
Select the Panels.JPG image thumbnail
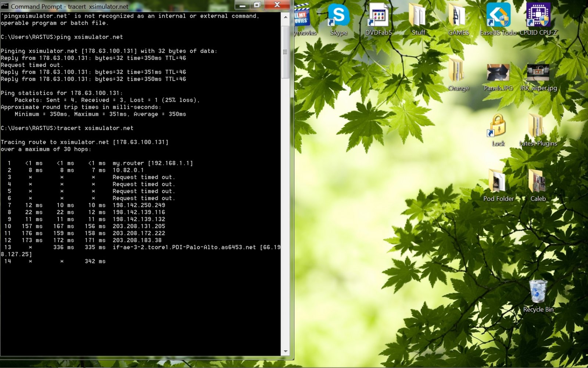tap(498, 73)
